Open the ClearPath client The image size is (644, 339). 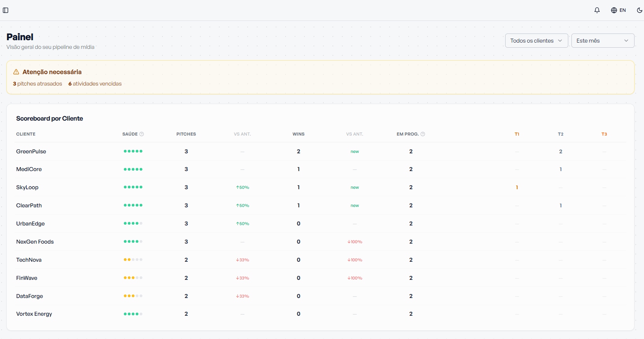click(x=29, y=205)
